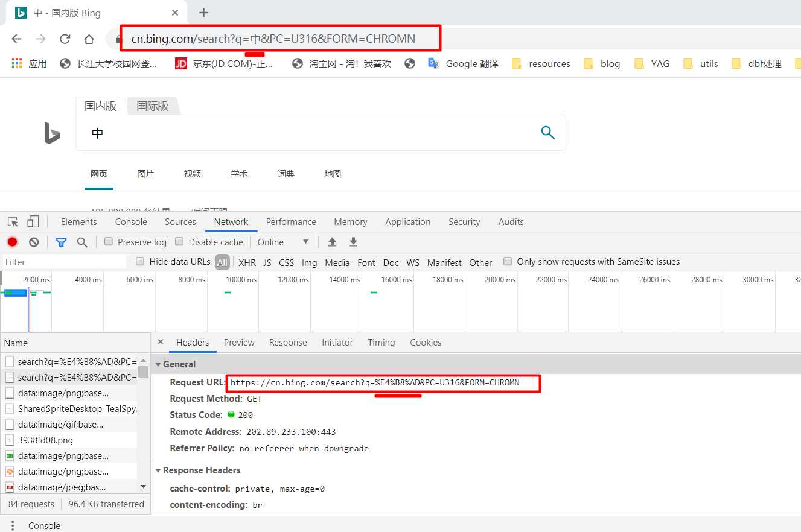Open the 学术 search category
The image size is (801, 532).
[239, 174]
